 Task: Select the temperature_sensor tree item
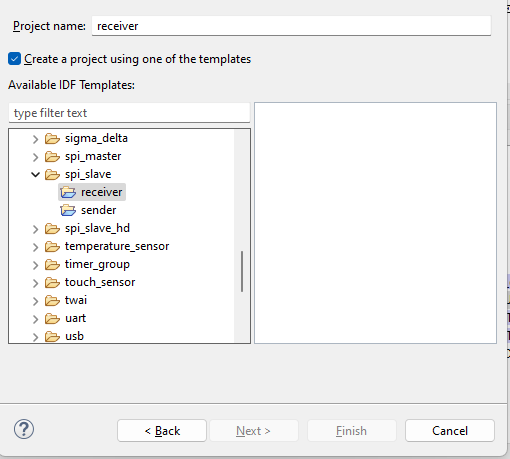tap(117, 246)
